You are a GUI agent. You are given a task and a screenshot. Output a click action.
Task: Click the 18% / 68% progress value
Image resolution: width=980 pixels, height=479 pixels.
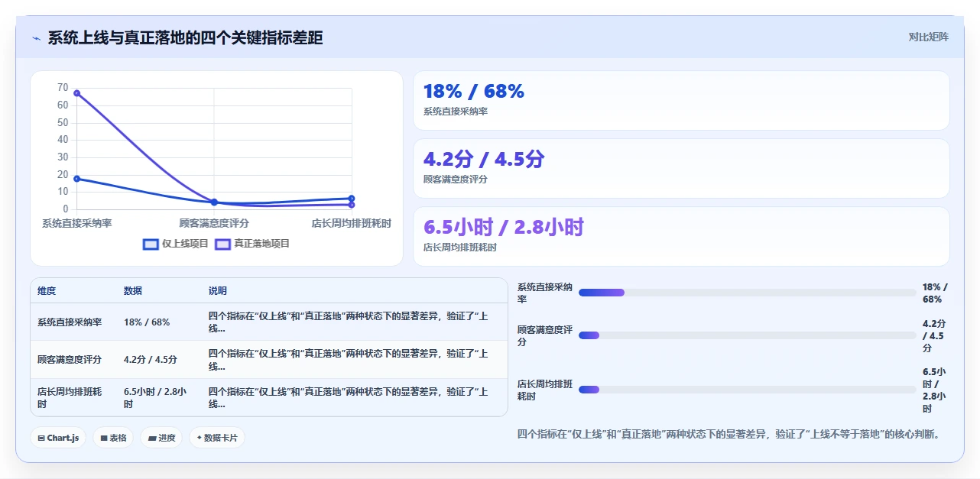(x=935, y=293)
